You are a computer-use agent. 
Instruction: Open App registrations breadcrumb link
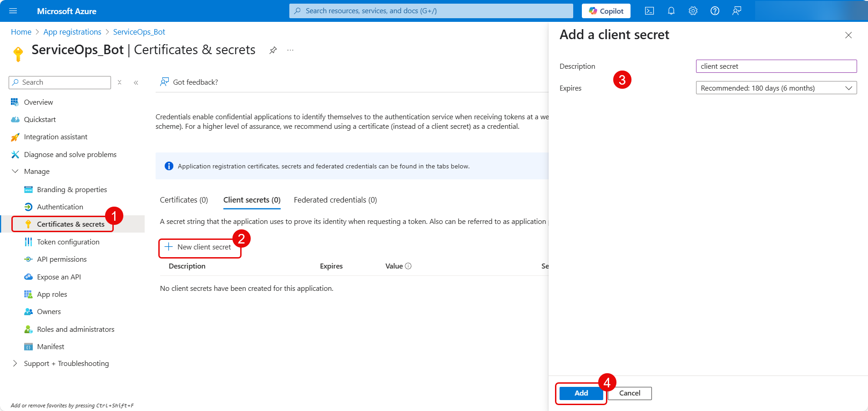pyautogui.click(x=72, y=32)
